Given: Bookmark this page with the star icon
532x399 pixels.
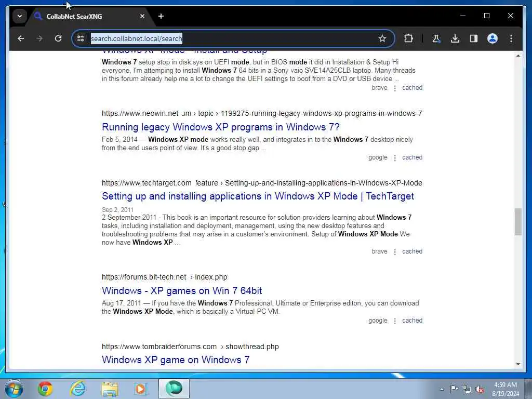Looking at the screenshot, I should [382, 38].
